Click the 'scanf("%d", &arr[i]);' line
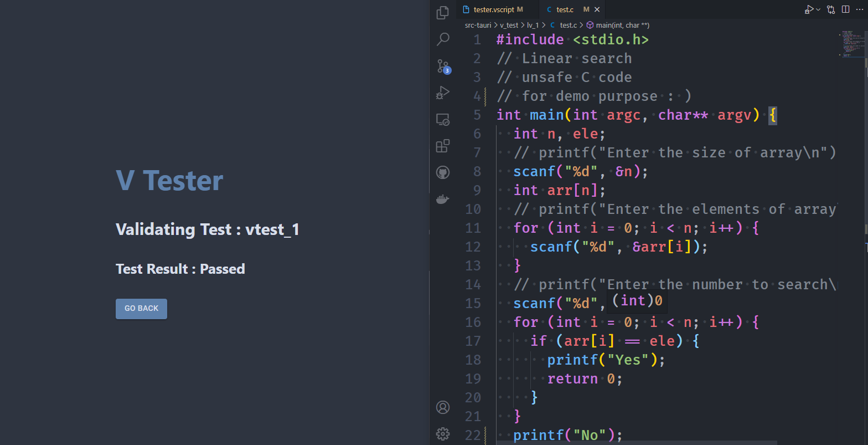 tap(619, 247)
